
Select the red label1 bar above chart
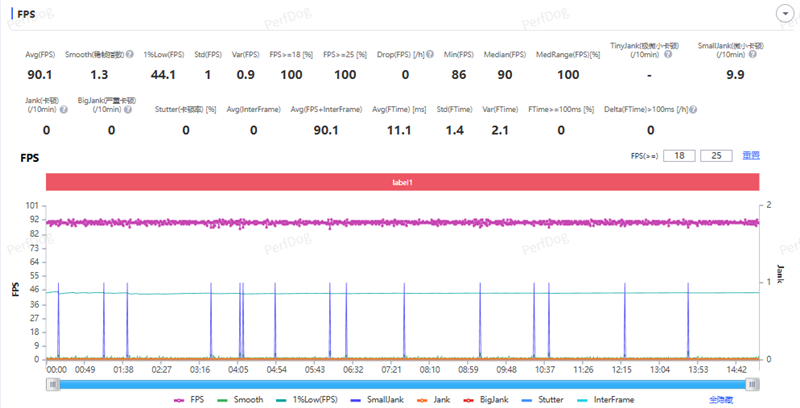pos(402,182)
